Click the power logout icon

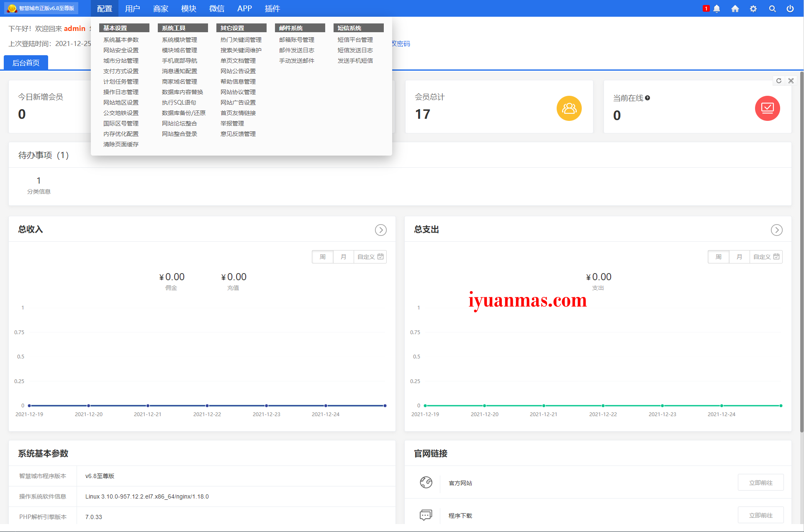[x=790, y=9]
